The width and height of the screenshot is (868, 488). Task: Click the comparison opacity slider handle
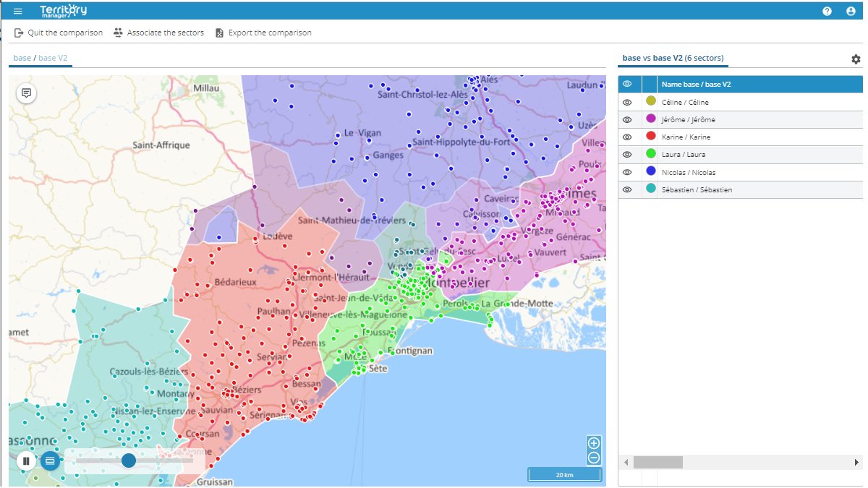pos(129,461)
